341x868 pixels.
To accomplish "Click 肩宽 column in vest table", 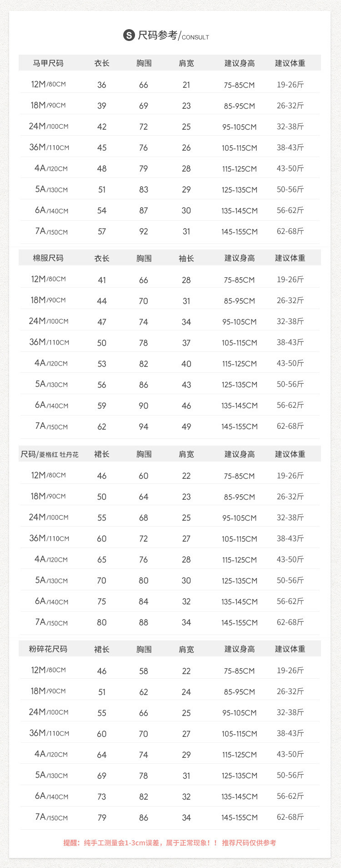I will pos(186,63).
